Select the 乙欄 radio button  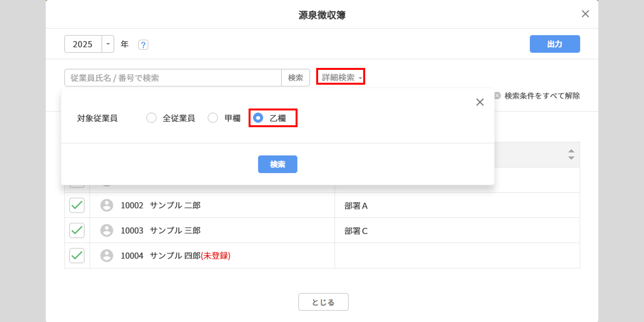click(258, 118)
